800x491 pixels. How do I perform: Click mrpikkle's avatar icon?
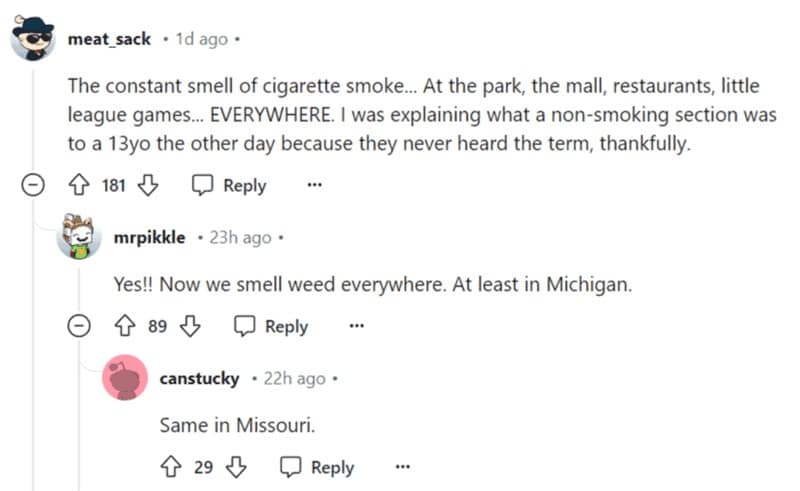click(x=78, y=239)
